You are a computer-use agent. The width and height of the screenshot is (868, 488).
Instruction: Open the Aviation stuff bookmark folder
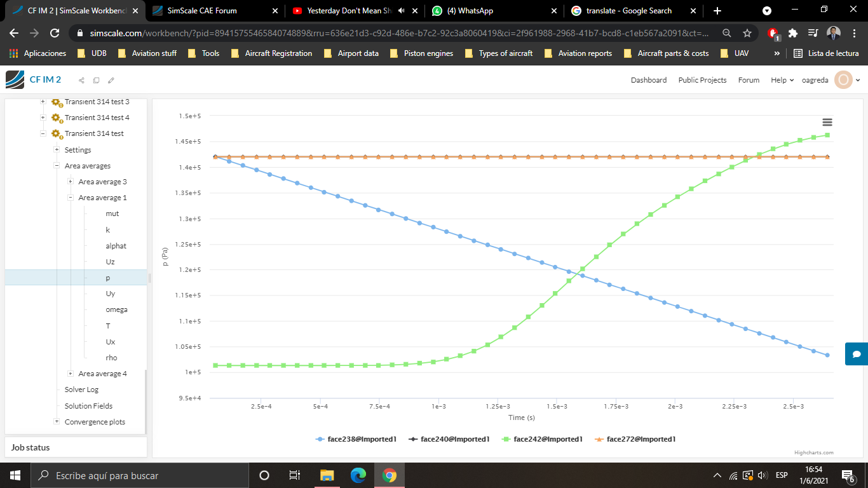(x=147, y=53)
